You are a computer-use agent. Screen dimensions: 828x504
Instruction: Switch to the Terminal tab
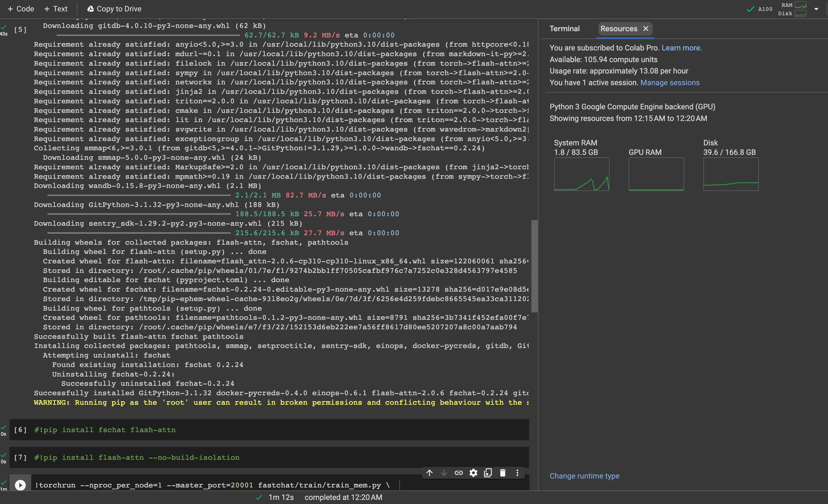coord(564,28)
